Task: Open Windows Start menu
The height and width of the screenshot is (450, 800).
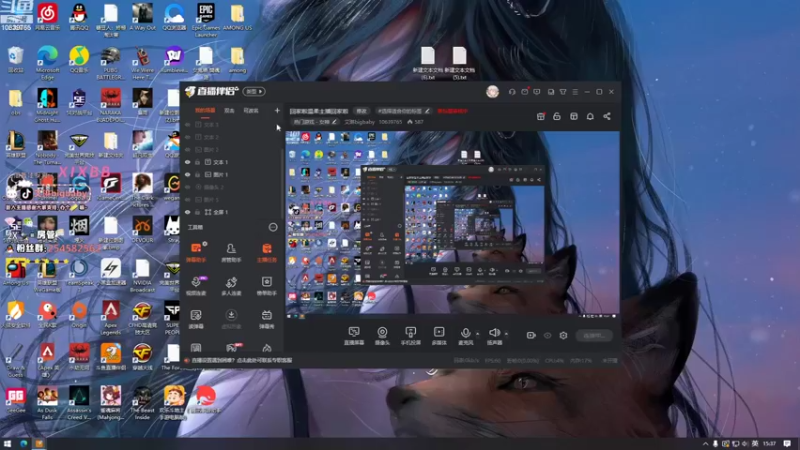Action: pyautogui.click(x=7, y=443)
